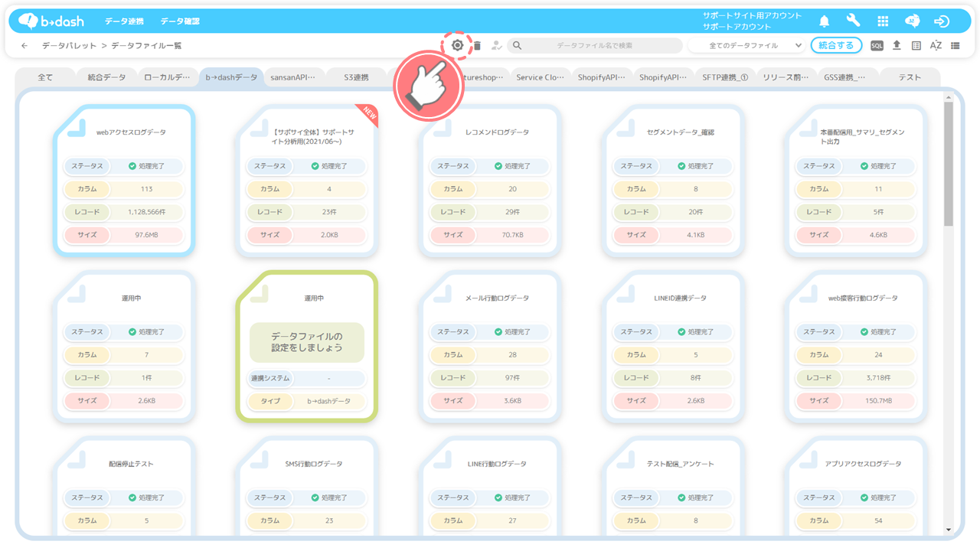Click the 150.7MB size value
Image resolution: width=980 pixels, height=551 pixels.
click(878, 401)
